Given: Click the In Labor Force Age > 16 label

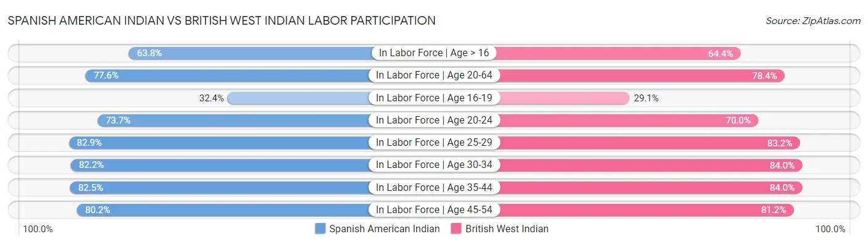Looking at the screenshot, I should click(434, 53).
